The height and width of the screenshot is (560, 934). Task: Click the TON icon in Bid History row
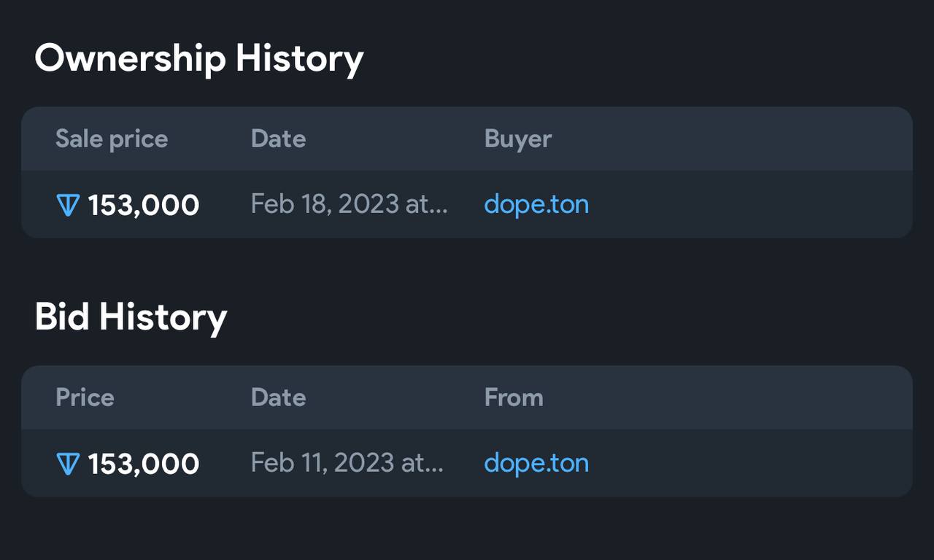tap(67, 464)
